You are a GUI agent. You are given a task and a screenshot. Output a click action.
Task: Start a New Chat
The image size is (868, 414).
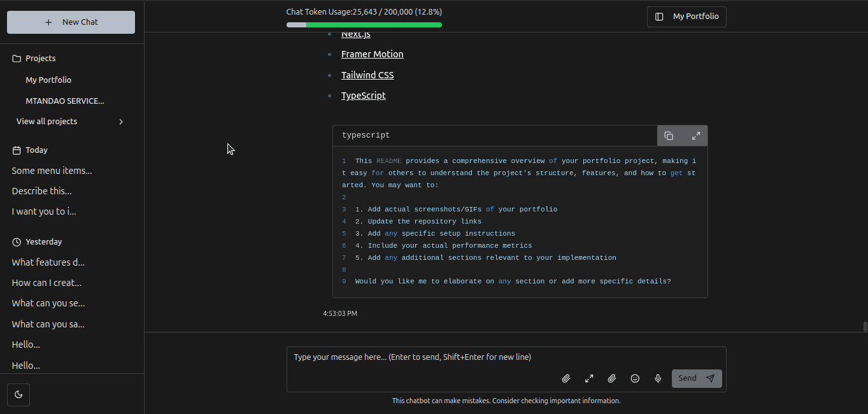pos(71,22)
